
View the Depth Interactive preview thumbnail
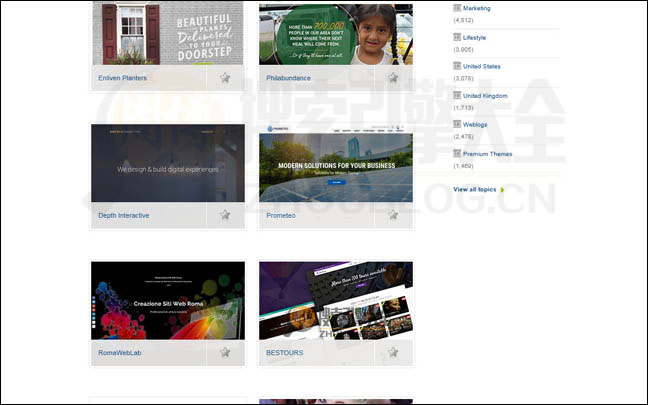tap(167, 164)
